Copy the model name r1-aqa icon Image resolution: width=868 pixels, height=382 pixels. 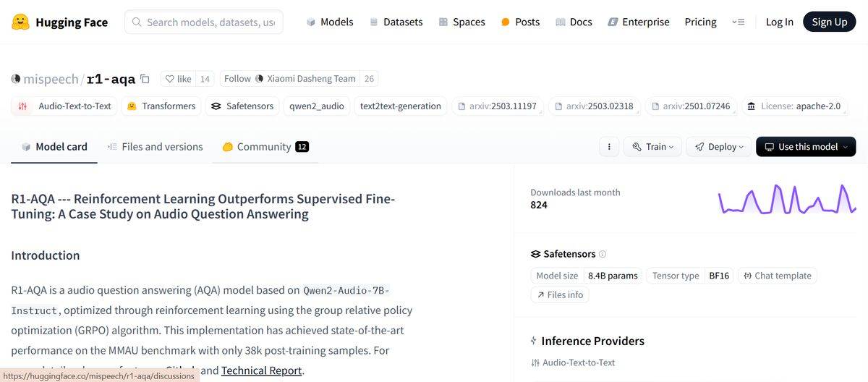[145, 79]
